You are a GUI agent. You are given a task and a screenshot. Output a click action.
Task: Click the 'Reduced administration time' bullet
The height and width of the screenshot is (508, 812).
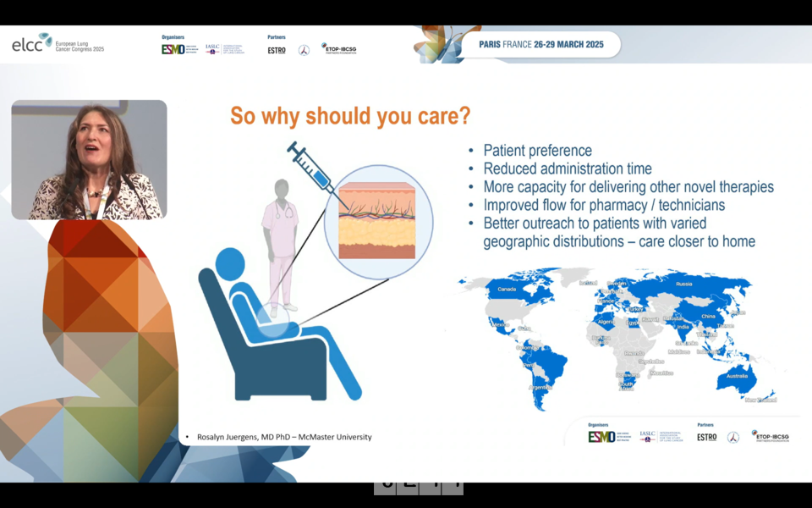point(567,168)
